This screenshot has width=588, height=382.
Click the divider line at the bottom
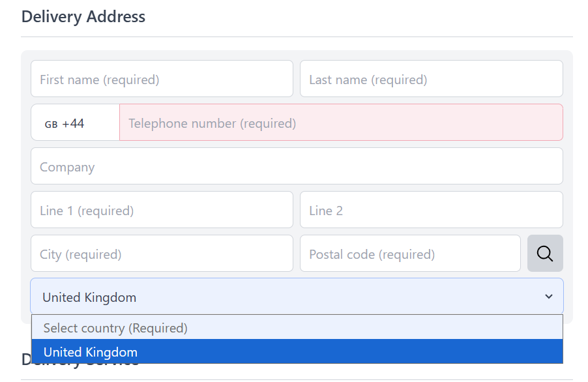[297, 379]
